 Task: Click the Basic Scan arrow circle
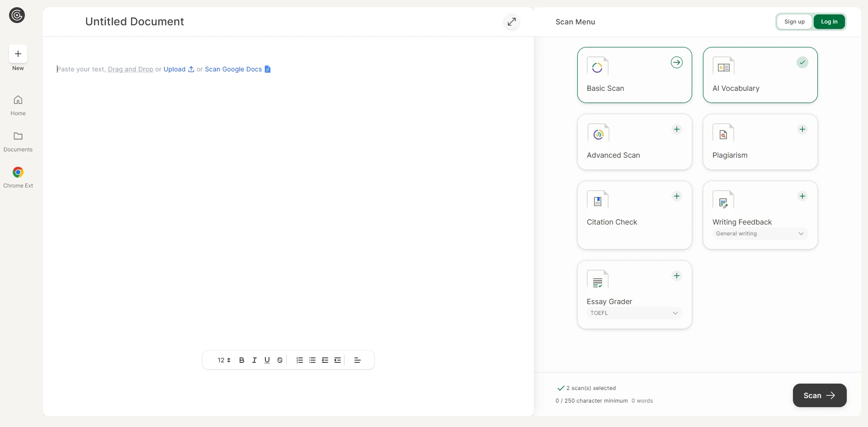pyautogui.click(x=677, y=62)
